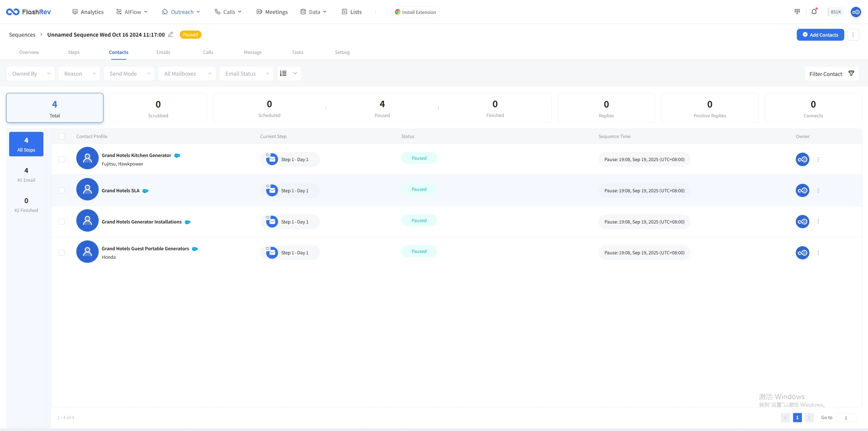Click the Step 1 email icon for Honda contact

coord(272,253)
